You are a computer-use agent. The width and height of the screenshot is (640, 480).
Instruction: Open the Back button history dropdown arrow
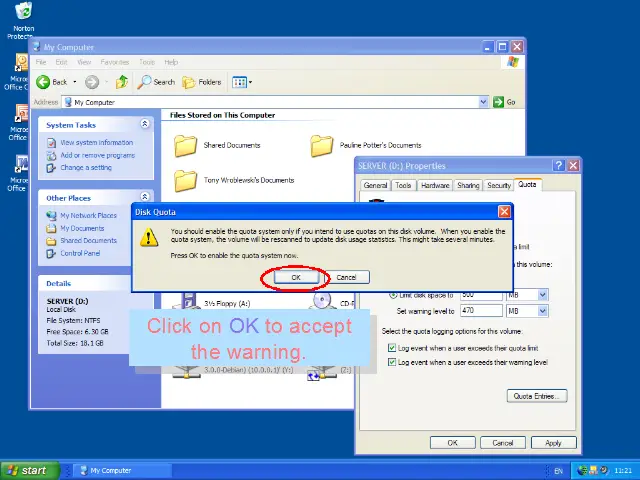point(75,82)
